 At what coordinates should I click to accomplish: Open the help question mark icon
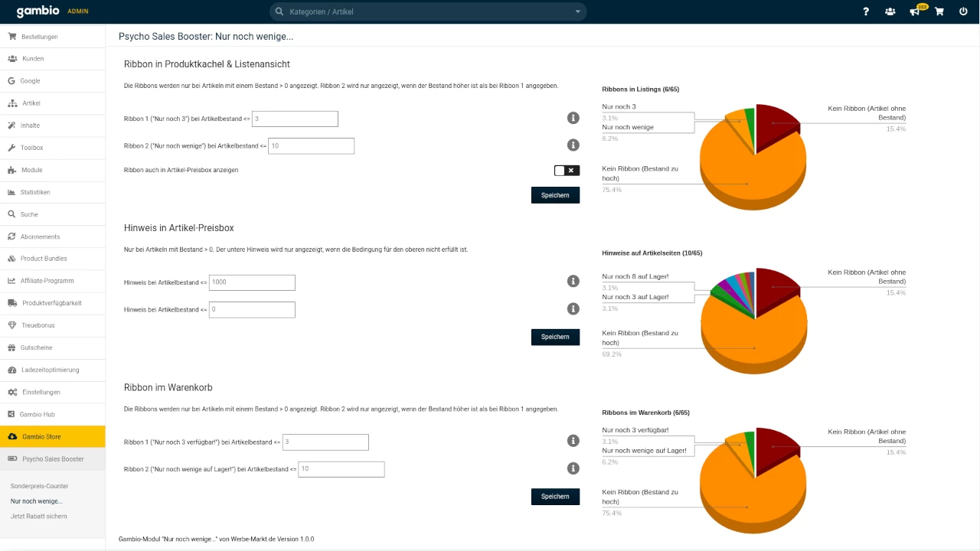click(866, 11)
